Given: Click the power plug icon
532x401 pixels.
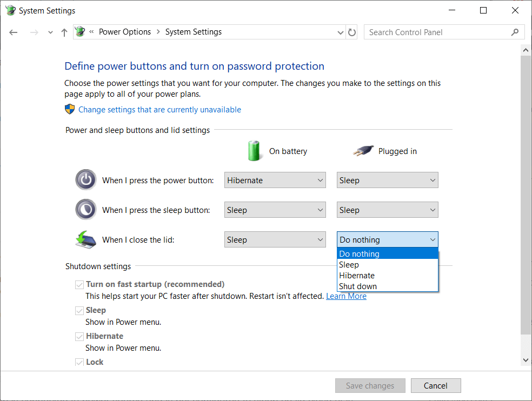Looking at the screenshot, I should [x=363, y=151].
